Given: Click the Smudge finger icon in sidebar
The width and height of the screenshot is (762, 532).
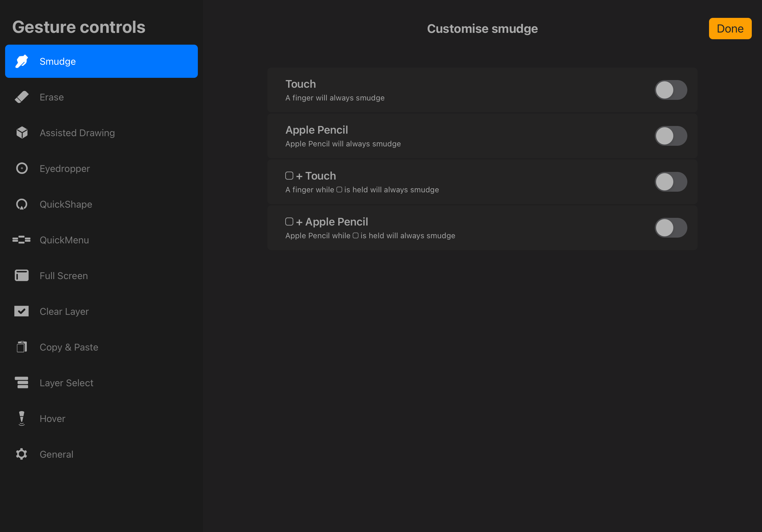Looking at the screenshot, I should tap(22, 61).
